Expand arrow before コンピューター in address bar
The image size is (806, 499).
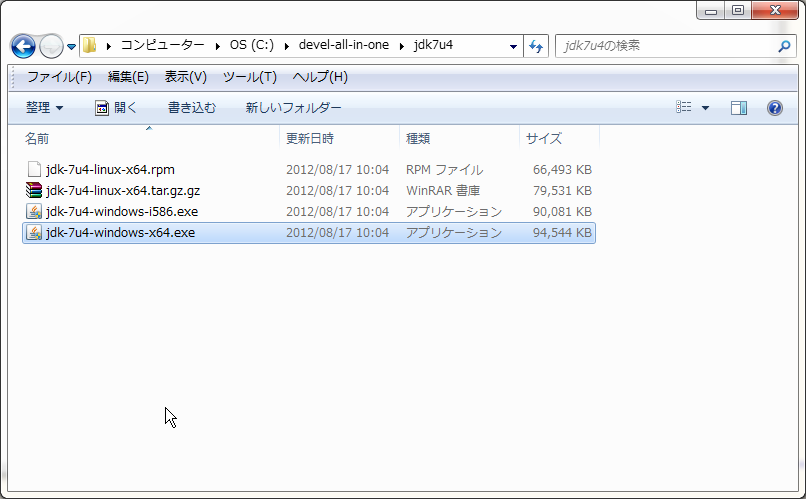click(108, 46)
